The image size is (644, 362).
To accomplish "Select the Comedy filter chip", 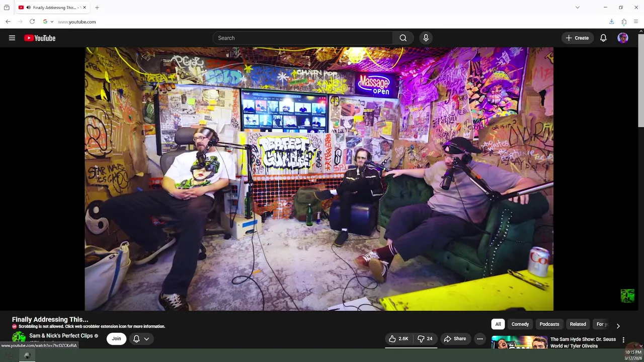I will tap(520, 324).
